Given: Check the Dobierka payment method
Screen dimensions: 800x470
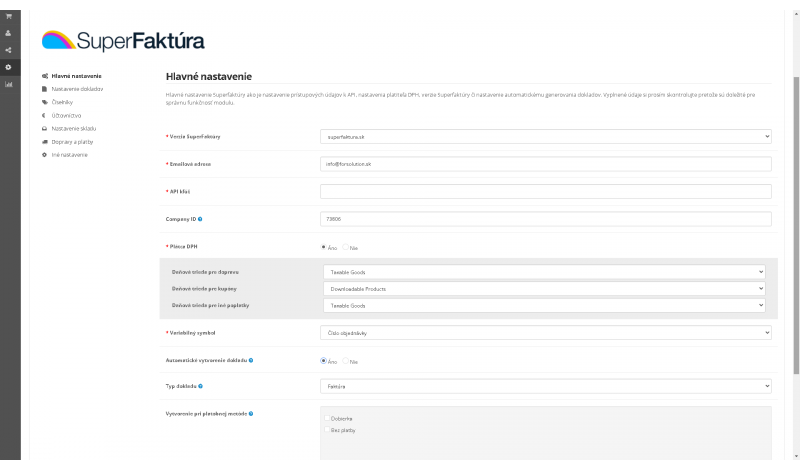Looking at the screenshot, I should point(327,418).
